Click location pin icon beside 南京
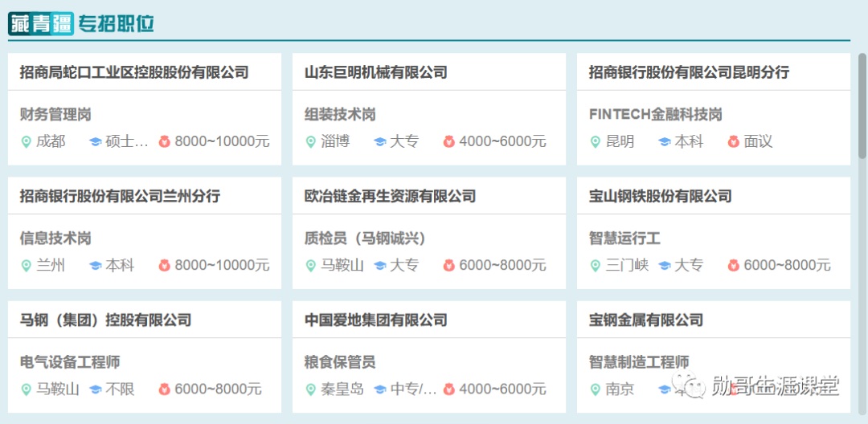This screenshot has width=868, height=424. [595, 389]
